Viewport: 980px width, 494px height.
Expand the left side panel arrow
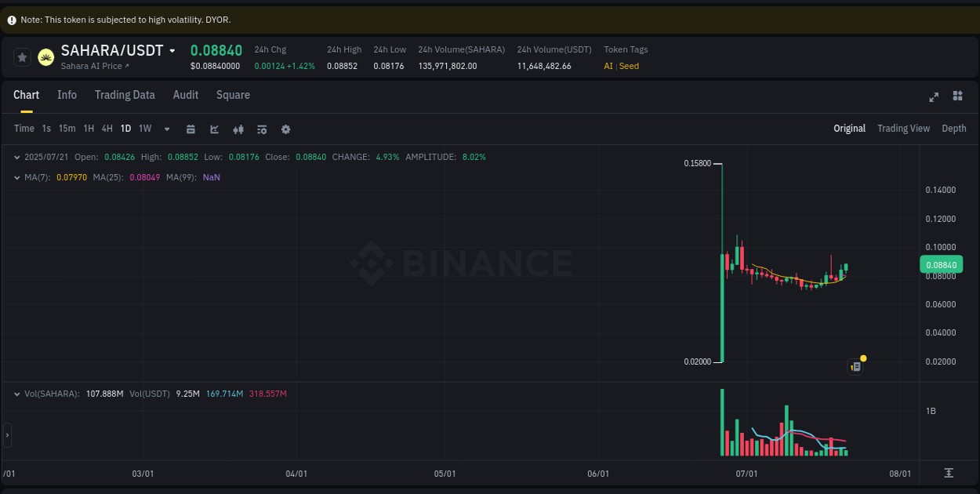pyautogui.click(x=5, y=434)
